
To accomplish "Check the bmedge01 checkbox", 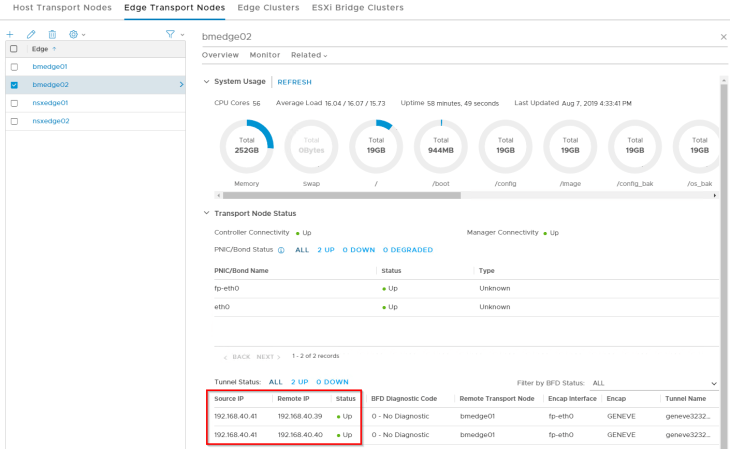I will point(13,67).
